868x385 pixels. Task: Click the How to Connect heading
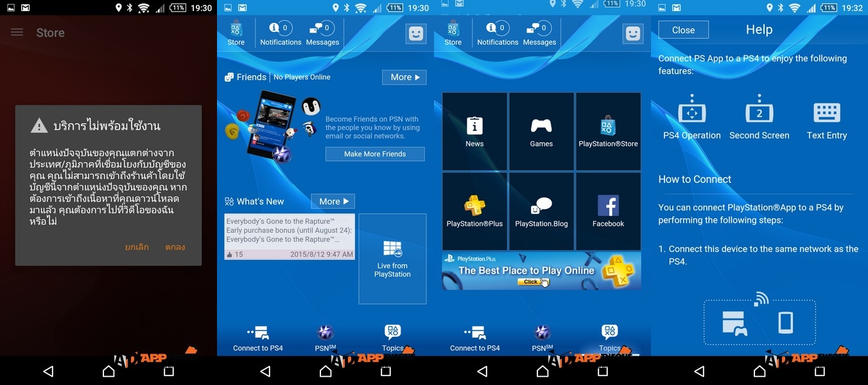tap(695, 180)
